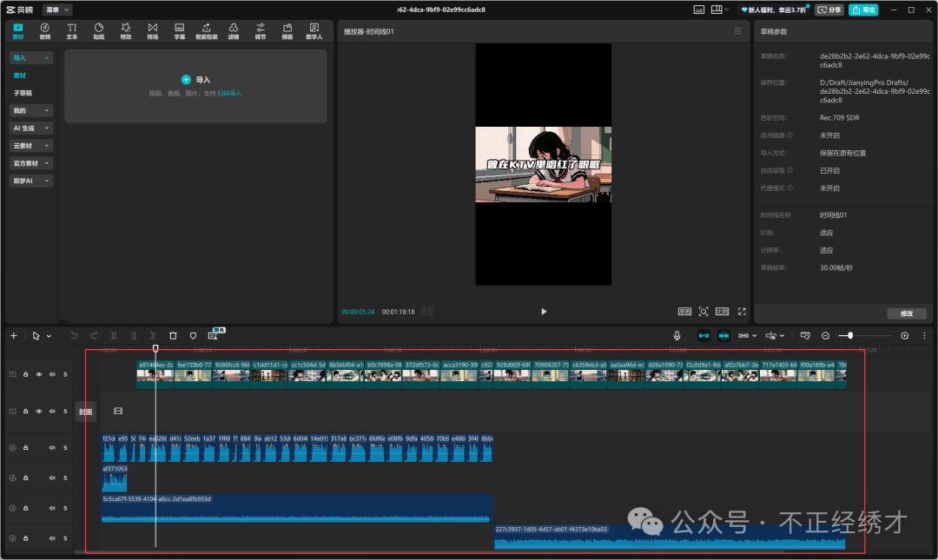Enter fullscreen preview with the expand icon

click(742, 311)
